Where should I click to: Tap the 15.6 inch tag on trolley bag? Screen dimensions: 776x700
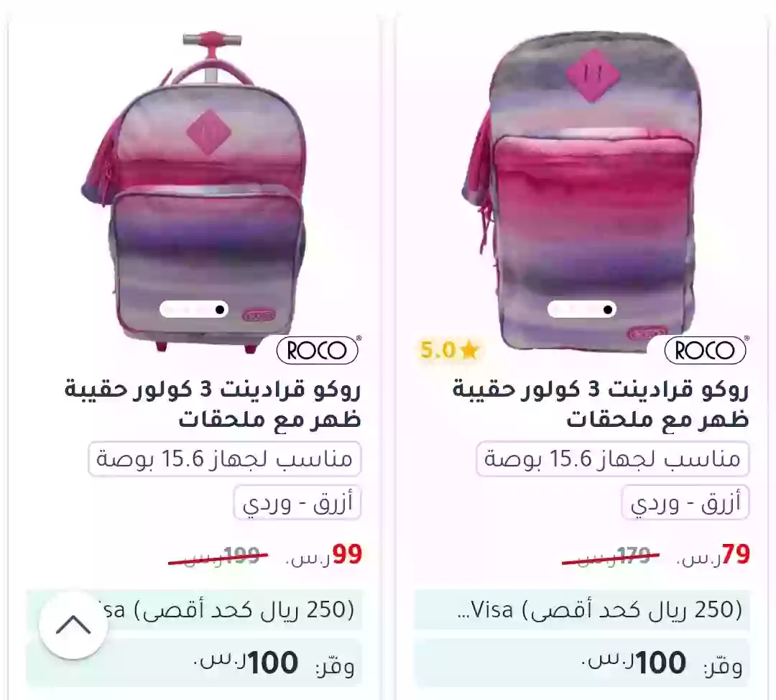225,459
